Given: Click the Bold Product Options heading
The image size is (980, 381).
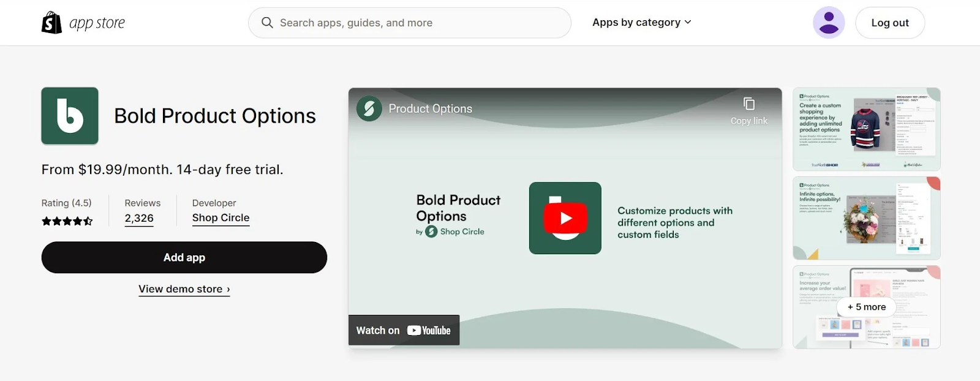Looking at the screenshot, I should [215, 116].
